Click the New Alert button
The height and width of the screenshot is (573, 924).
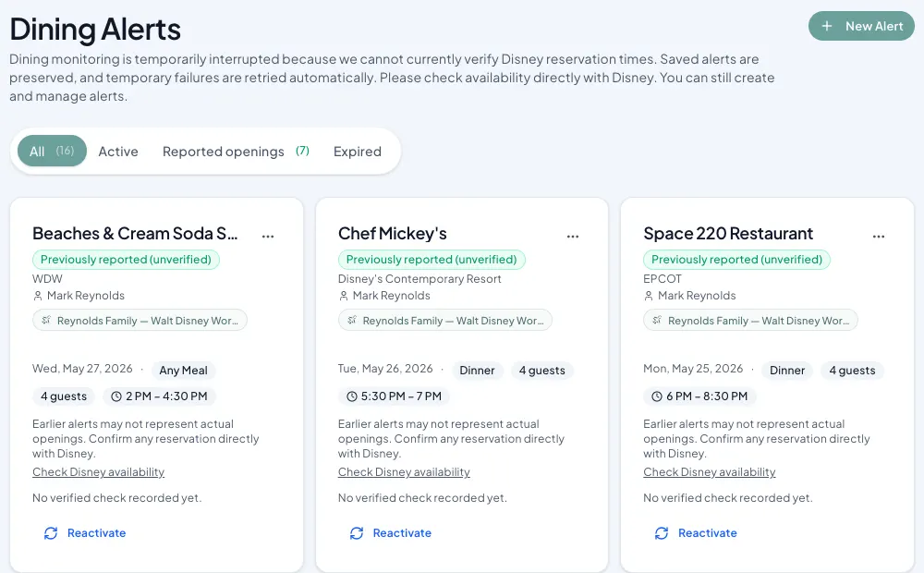[x=861, y=26]
